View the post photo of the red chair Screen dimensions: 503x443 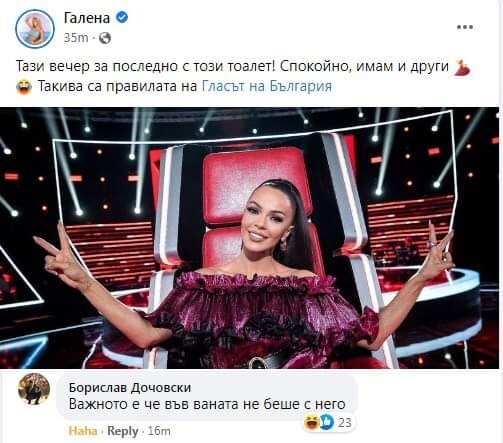[x=249, y=238]
